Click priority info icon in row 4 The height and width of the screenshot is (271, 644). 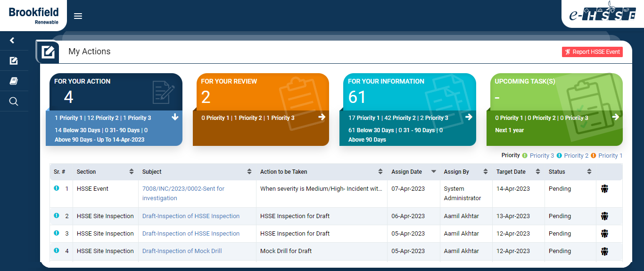(x=57, y=250)
